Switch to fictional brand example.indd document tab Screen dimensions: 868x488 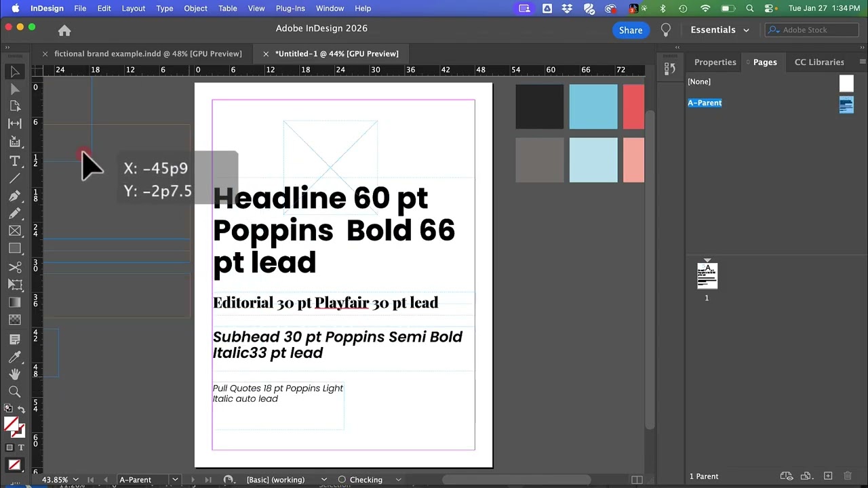(x=148, y=54)
